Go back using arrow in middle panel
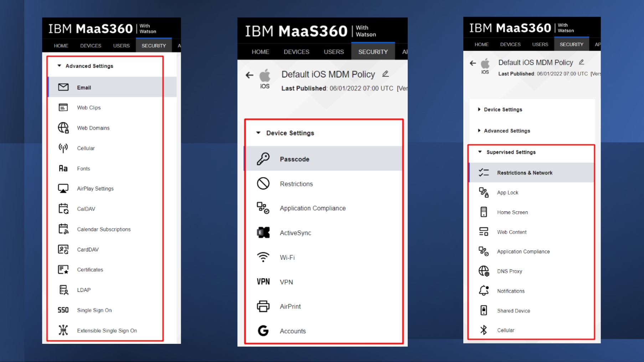Viewport: 644px width, 362px height. [249, 75]
